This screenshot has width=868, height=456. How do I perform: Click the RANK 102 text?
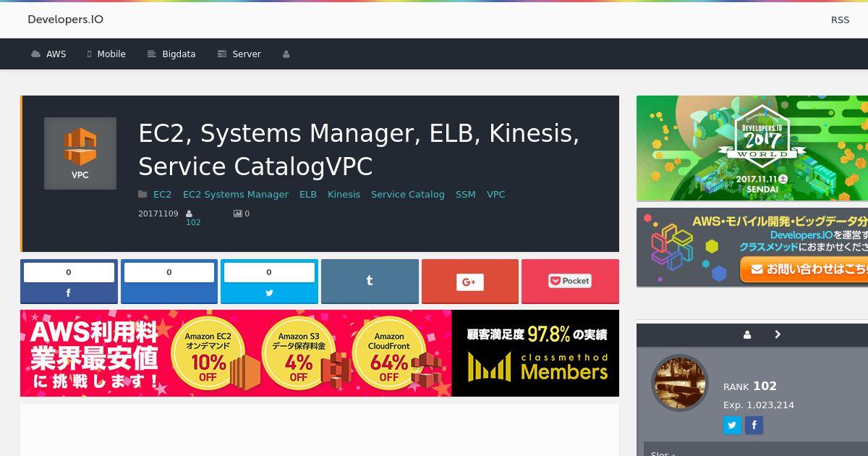click(750, 386)
